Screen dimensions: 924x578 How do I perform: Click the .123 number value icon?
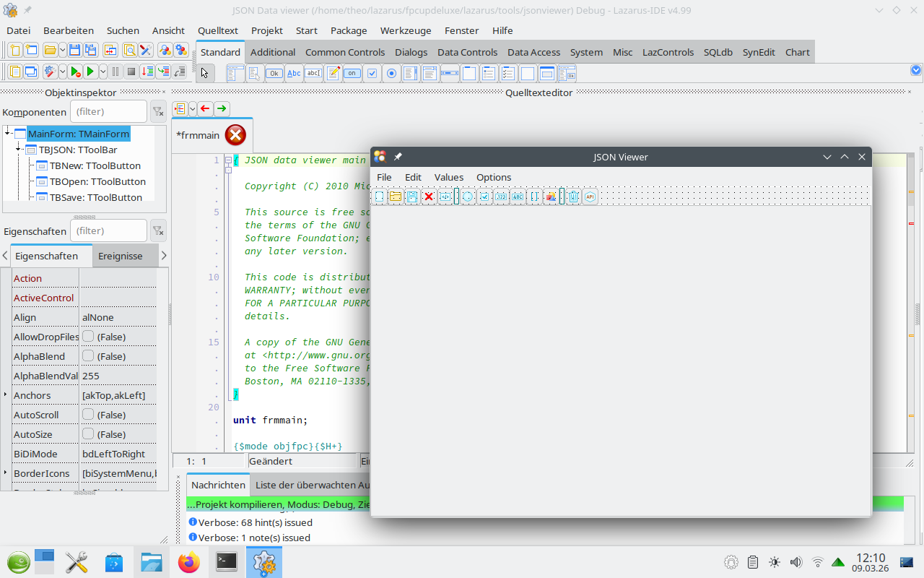(501, 197)
